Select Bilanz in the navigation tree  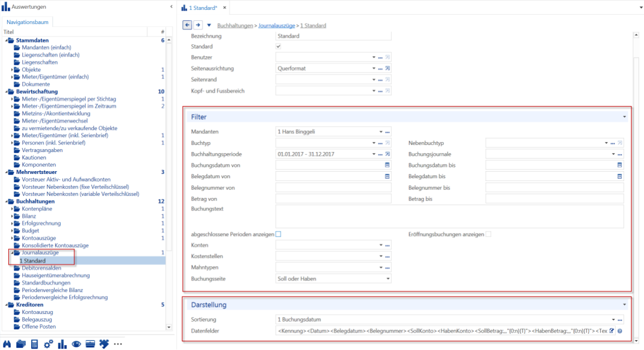[x=29, y=216]
